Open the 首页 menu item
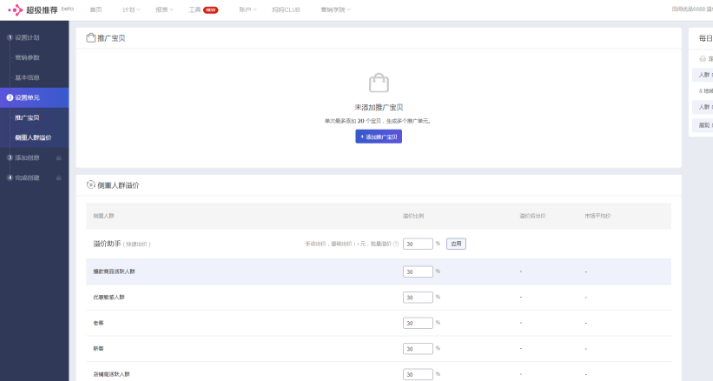This screenshot has height=381, width=713. [96, 10]
